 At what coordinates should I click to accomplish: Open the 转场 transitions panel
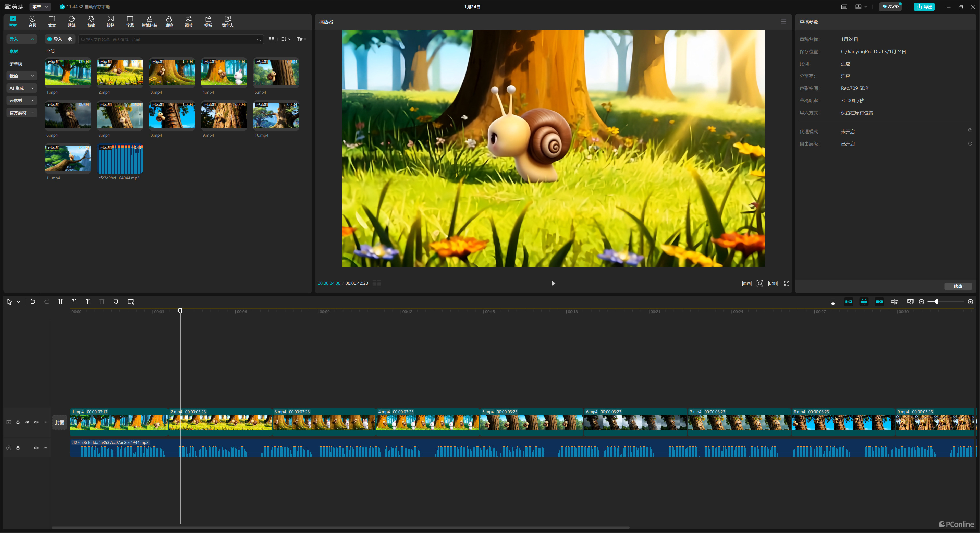click(x=110, y=21)
